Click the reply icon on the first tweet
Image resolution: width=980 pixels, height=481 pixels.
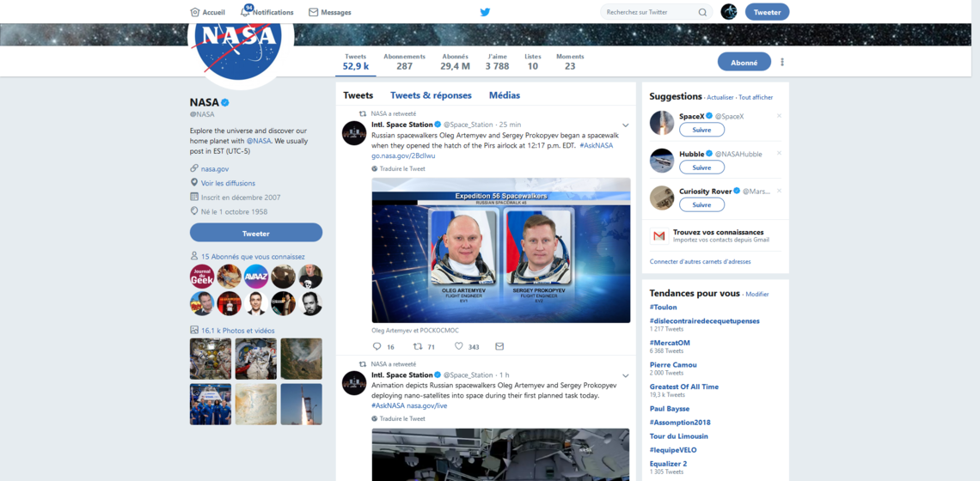pyautogui.click(x=377, y=347)
